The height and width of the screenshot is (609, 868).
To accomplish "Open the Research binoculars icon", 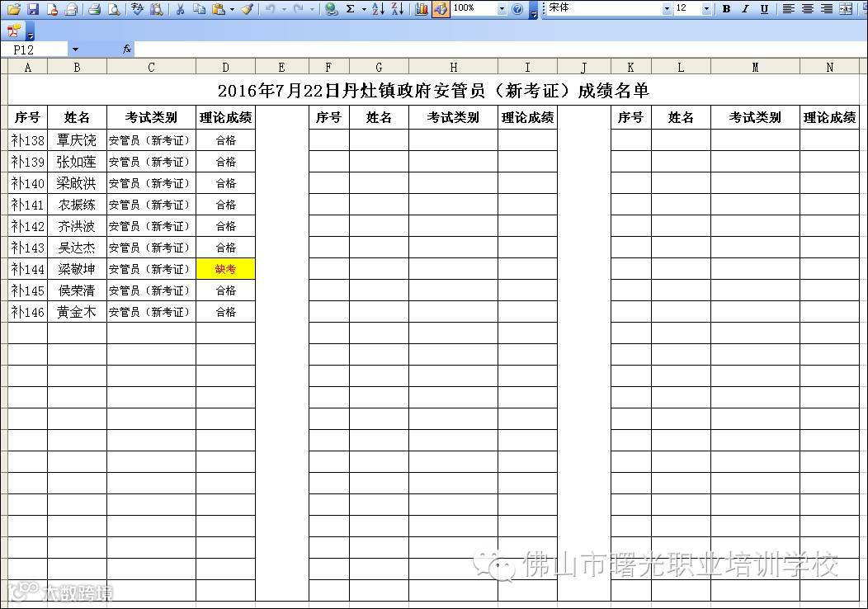I will pyautogui.click(x=157, y=9).
